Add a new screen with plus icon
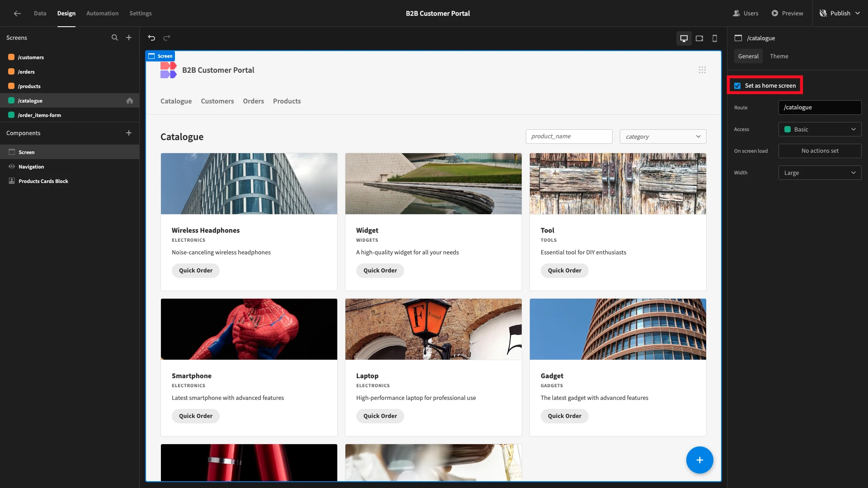The image size is (868, 488). pos(129,38)
